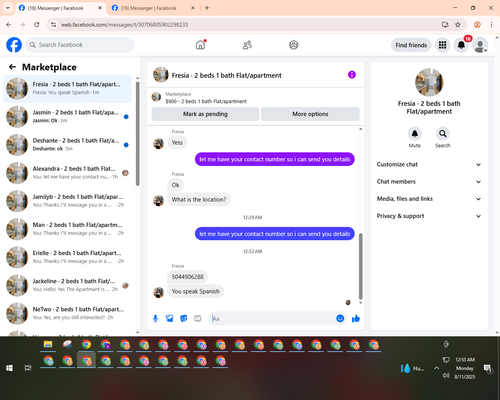Screen dimensions: 500x400
Task: Open the account profile avatar menu
Action: click(x=480, y=45)
